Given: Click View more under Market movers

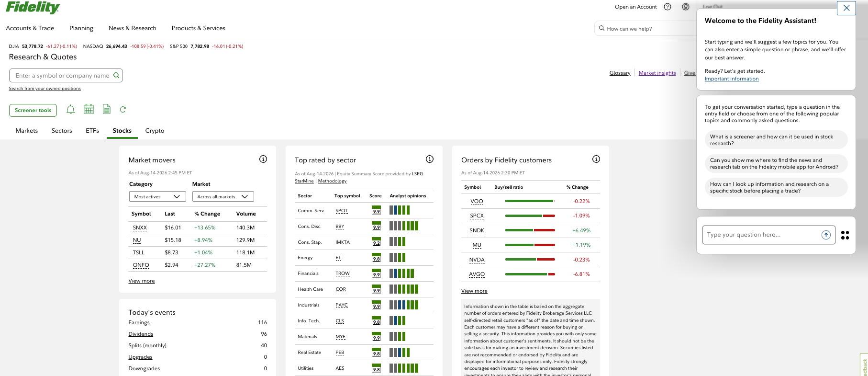Looking at the screenshot, I should point(142,281).
